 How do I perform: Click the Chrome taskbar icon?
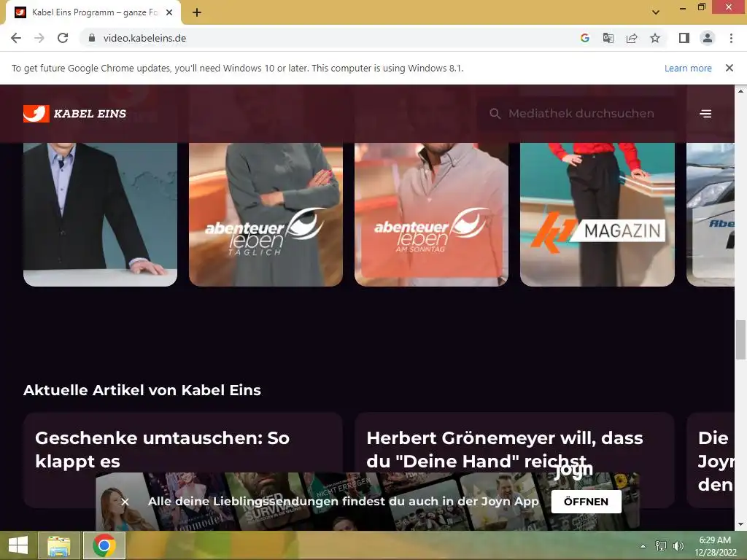click(104, 545)
